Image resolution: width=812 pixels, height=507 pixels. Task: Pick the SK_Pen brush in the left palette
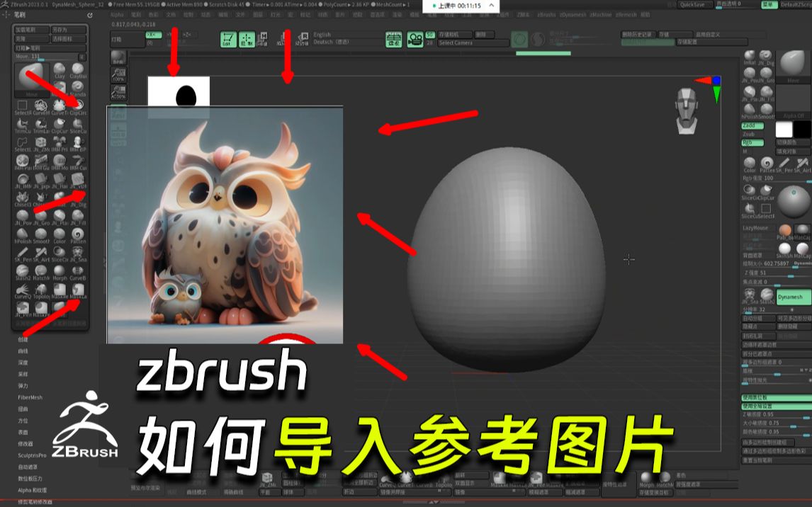[22, 253]
